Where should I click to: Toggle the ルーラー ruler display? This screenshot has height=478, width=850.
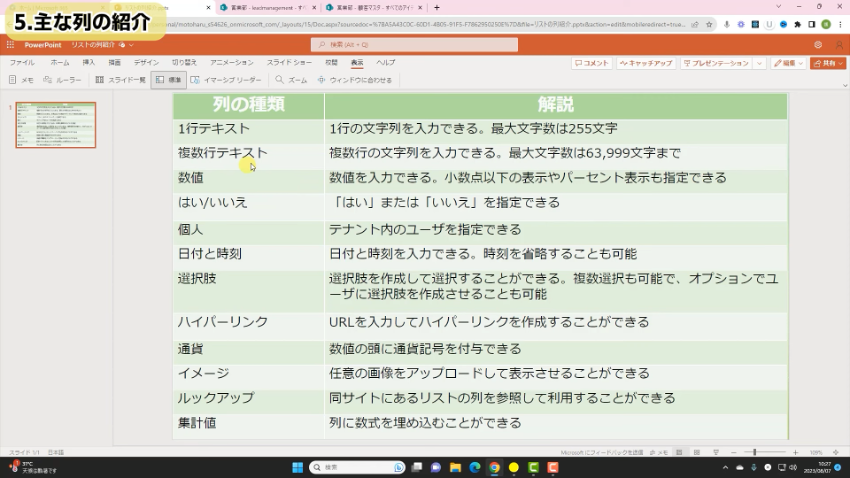(x=63, y=79)
